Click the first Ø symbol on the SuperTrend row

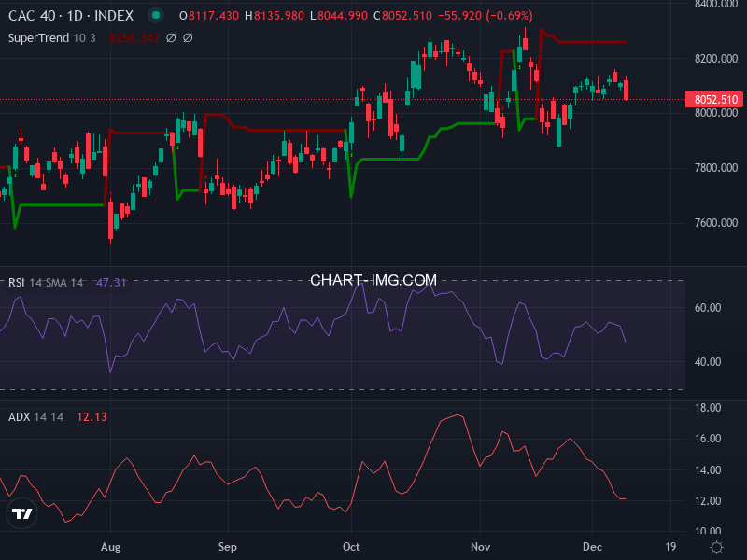click(x=170, y=38)
